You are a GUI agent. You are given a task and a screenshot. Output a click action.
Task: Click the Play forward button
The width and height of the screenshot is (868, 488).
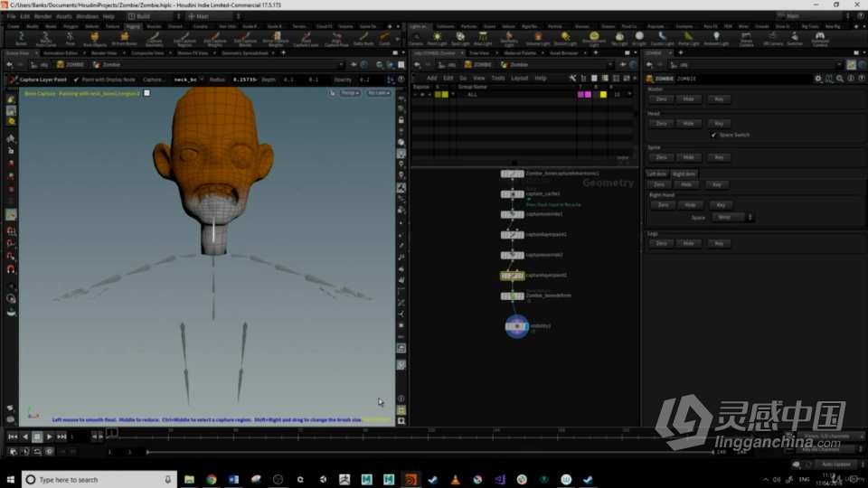[49, 436]
